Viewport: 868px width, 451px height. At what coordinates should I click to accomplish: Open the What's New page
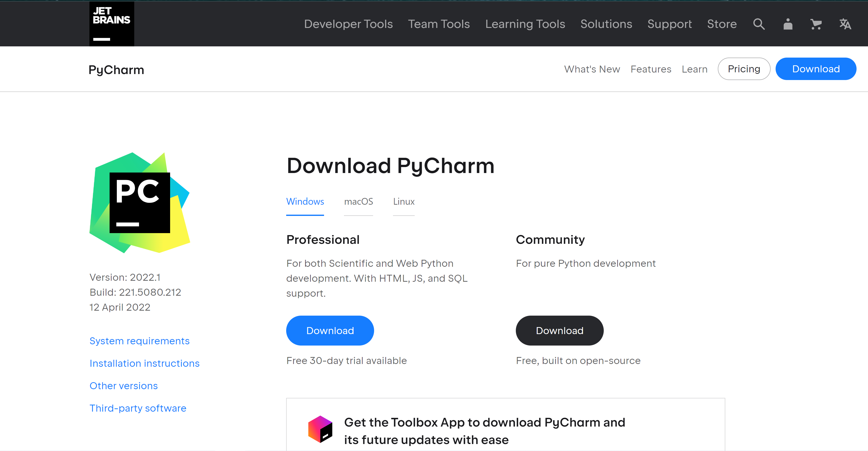point(592,69)
